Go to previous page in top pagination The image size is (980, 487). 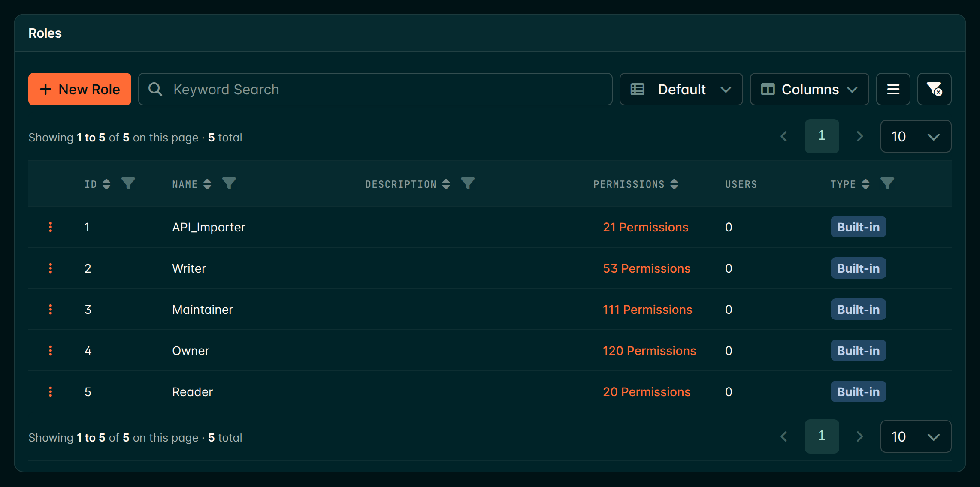(x=783, y=136)
